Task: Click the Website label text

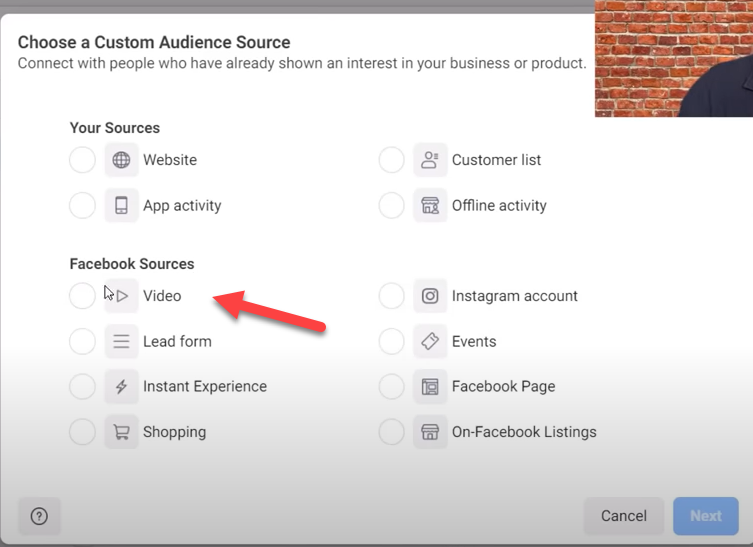Action: (170, 160)
